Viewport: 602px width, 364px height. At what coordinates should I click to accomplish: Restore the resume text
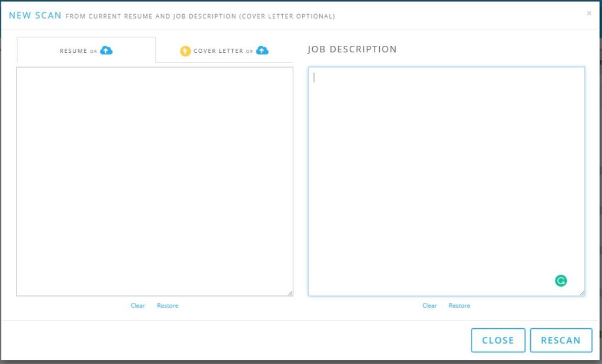(x=168, y=306)
